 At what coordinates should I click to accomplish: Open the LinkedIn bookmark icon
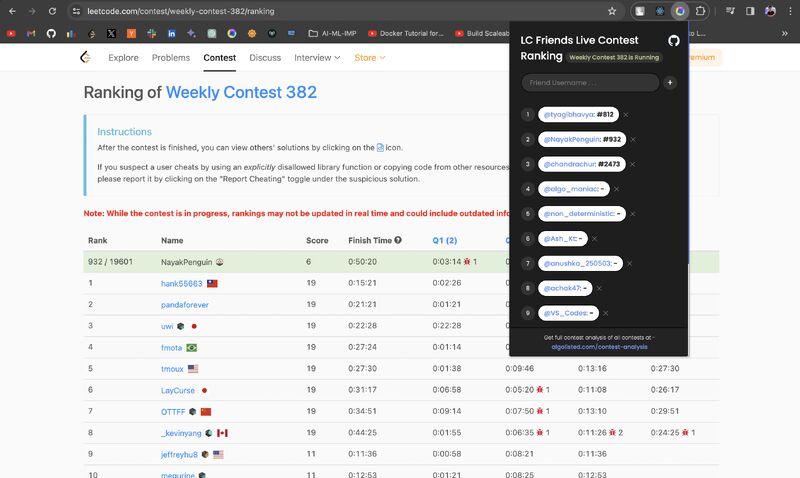tap(171, 34)
